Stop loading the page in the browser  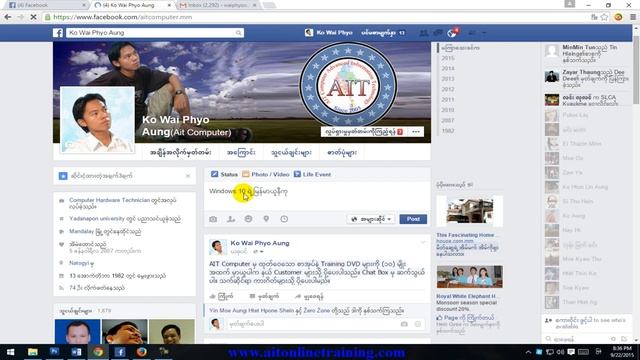click(x=33, y=17)
